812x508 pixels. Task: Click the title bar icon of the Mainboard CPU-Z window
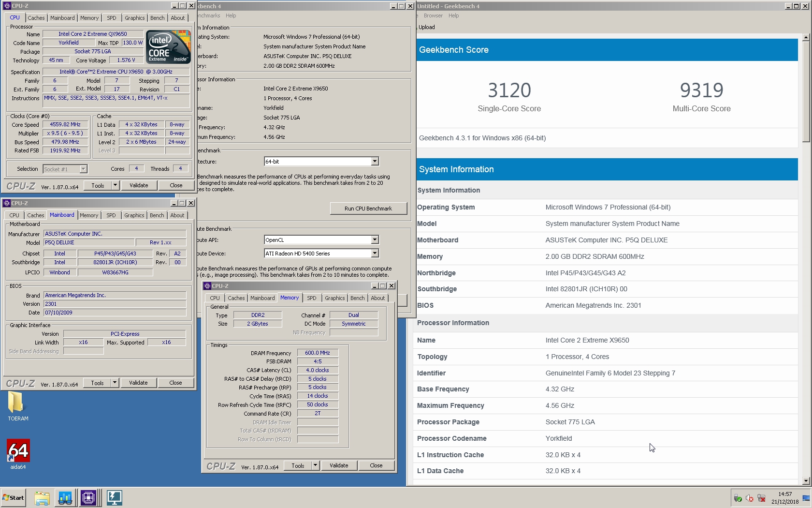[x=7, y=203]
